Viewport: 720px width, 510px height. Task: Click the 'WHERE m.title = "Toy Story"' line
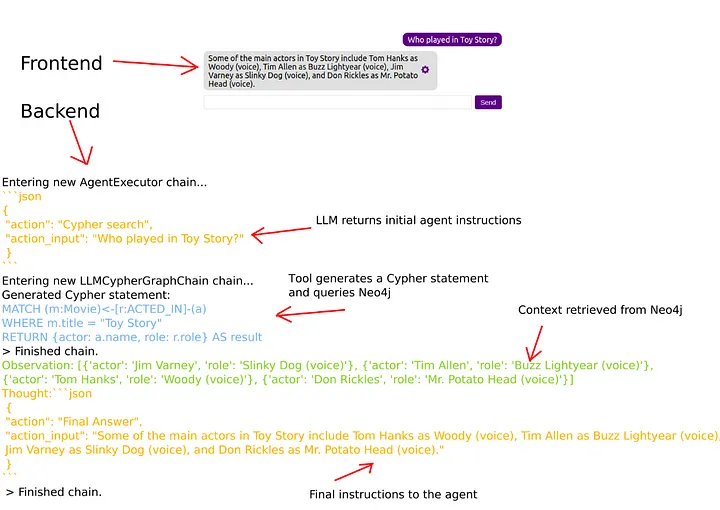82,323
